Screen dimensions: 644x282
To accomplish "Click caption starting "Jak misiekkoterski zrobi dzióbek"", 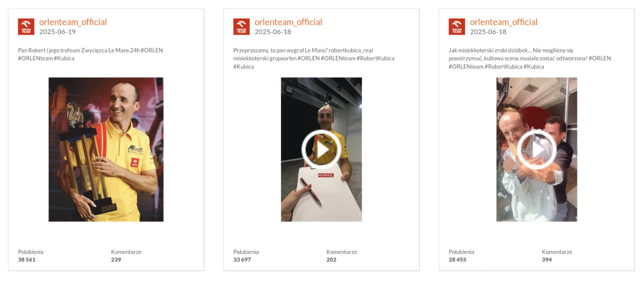I will [x=530, y=58].
